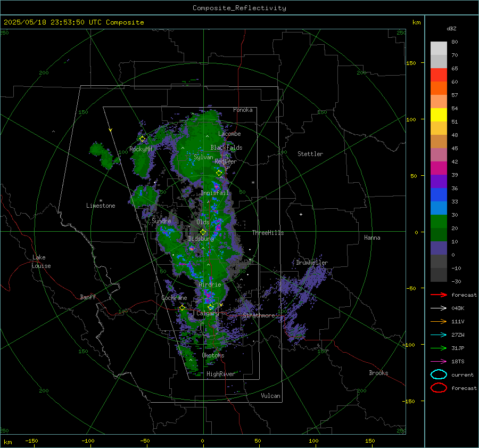
Task: Click the Composite_Reflectivity title
Action: [240, 8]
